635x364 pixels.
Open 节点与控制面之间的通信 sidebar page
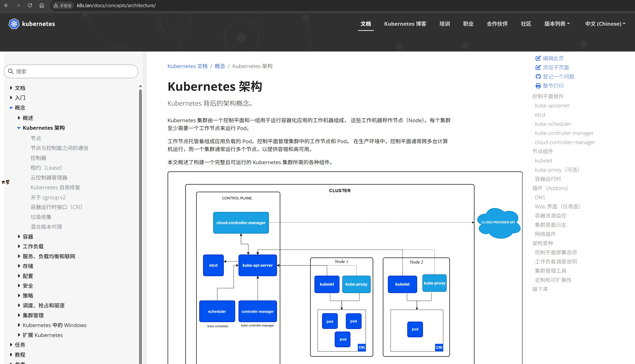coord(59,148)
